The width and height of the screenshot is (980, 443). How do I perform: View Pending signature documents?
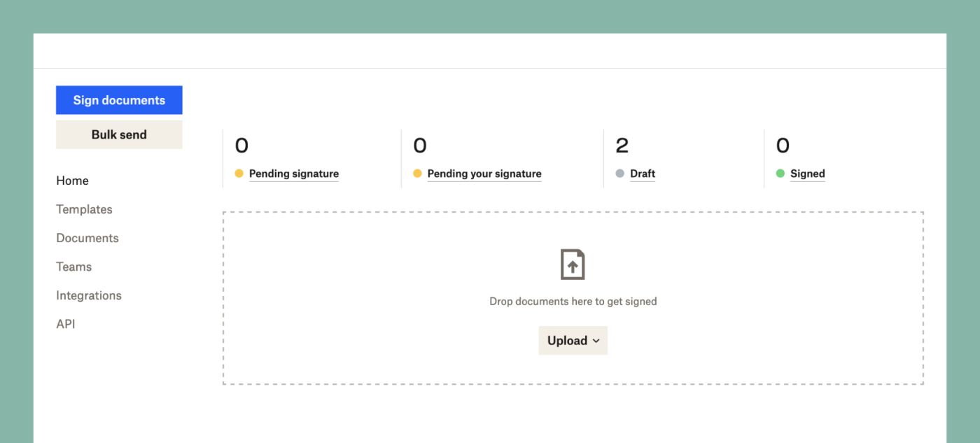294,173
